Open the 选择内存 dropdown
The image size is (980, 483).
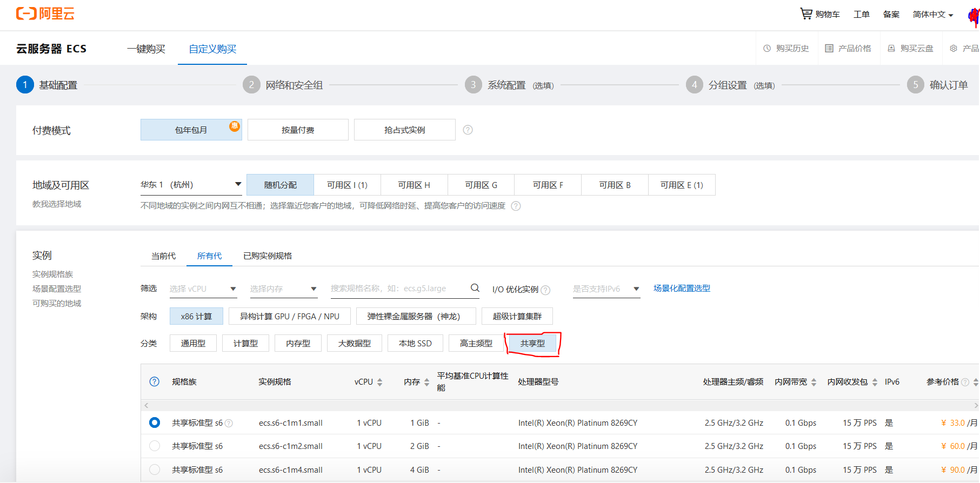coord(283,289)
